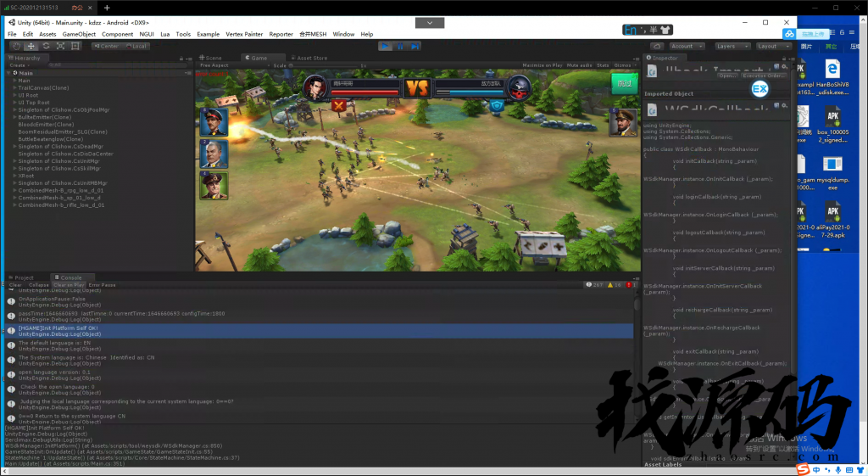Open the Gizmos dropdown in Game view
868x476 pixels.
[x=625, y=65]
